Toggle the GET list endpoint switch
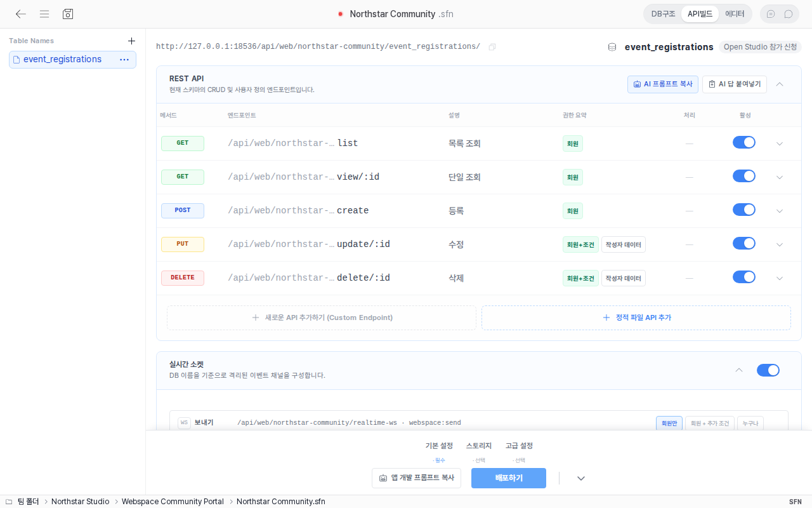 [744, 142]
